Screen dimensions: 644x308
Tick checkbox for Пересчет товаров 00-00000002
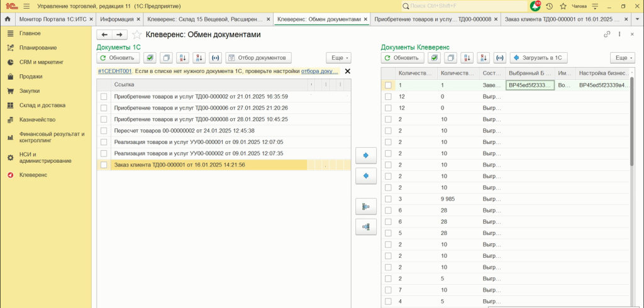point(104,131)
